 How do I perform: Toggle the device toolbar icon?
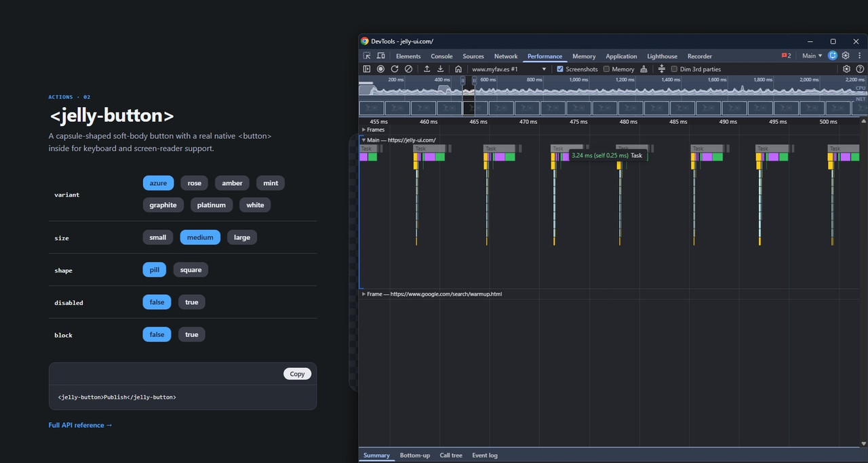pyautogui.click(x=380, y=56)
